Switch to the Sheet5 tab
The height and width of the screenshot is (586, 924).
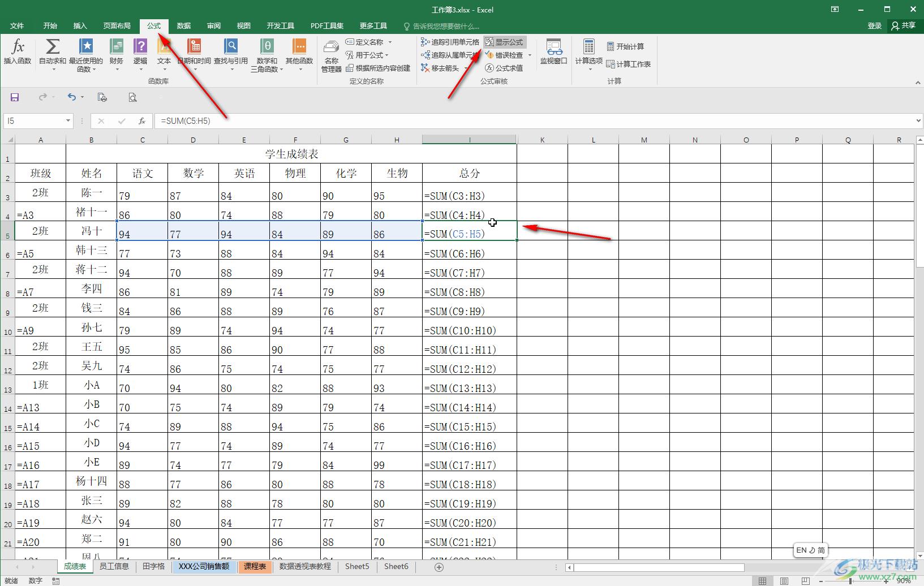[x=357, y=566]
